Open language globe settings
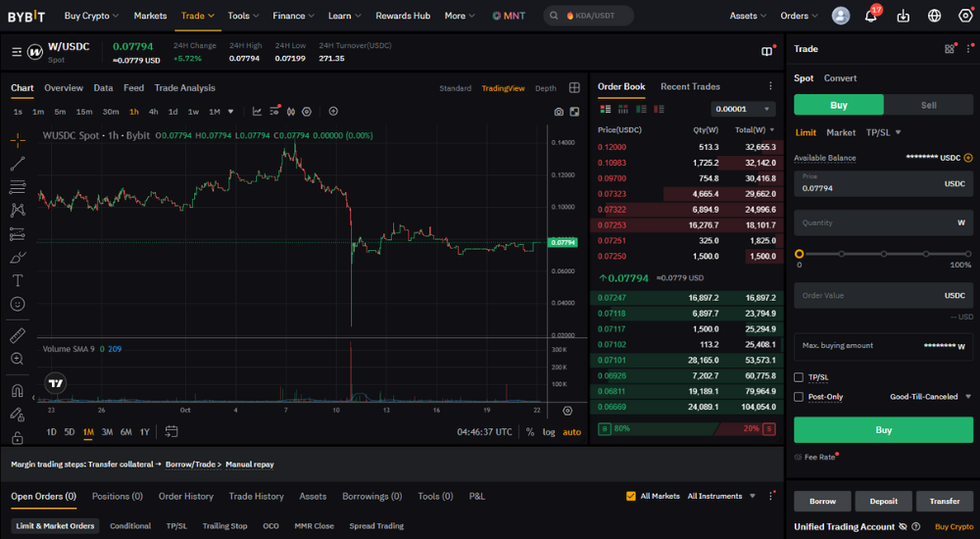Image resolution: width=980 pixels, height=539 pixels. click(x=934, y=16)
